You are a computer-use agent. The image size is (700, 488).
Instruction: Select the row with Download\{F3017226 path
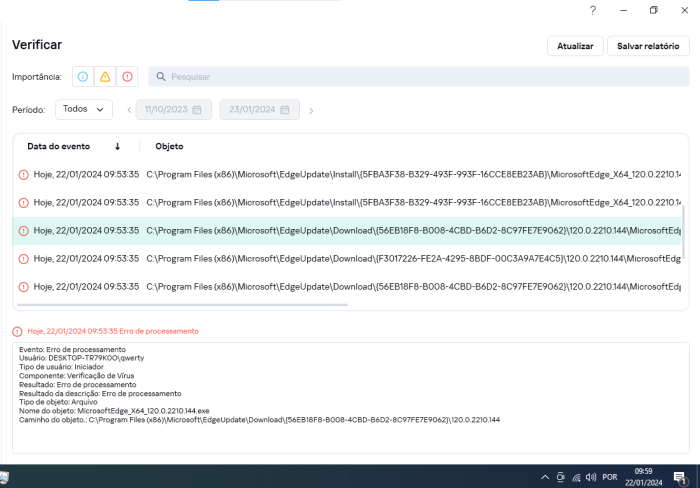(x=346, y=259)
